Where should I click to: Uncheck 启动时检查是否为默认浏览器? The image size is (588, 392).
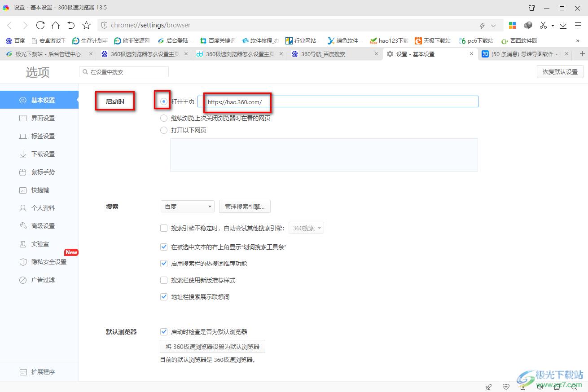coord(164,332)
